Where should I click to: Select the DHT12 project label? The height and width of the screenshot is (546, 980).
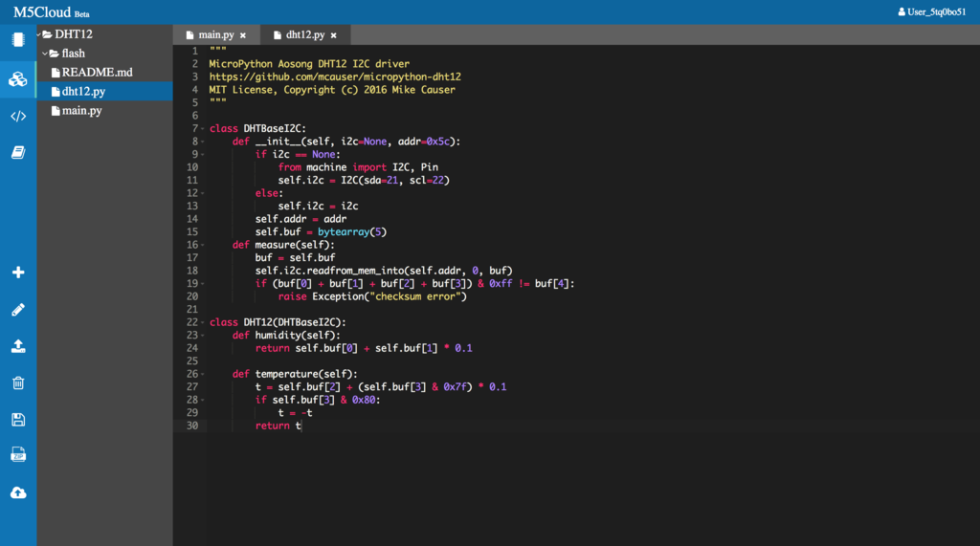click(x=74, y=34)
